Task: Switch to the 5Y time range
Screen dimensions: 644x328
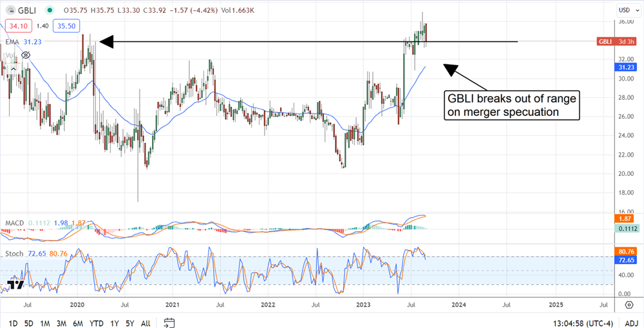Action: click(x=129, y=322)
